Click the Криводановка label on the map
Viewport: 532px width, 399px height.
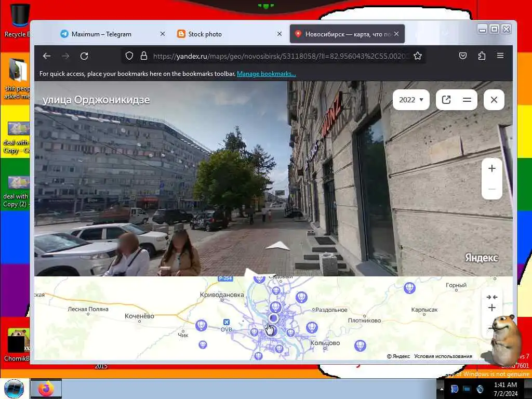[221, 295]
